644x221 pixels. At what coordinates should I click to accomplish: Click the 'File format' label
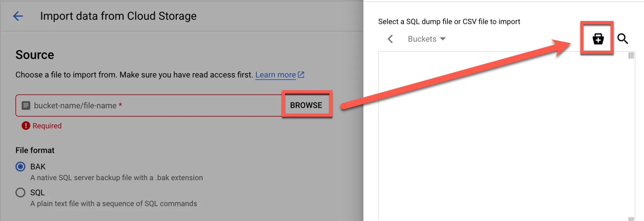pyautogui.click(x=35, y=150)
